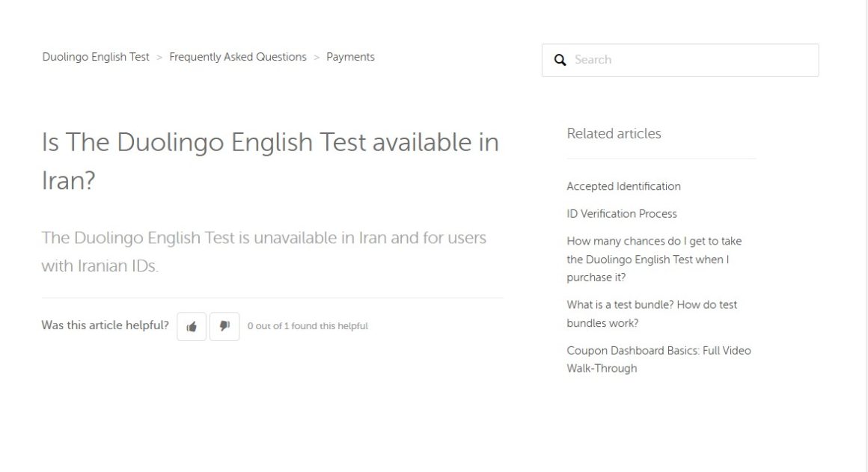Image resolution: width=868 pixels, height=472 pixels.
Task: Open 'How many chances do I get' article
Action: 654,259
